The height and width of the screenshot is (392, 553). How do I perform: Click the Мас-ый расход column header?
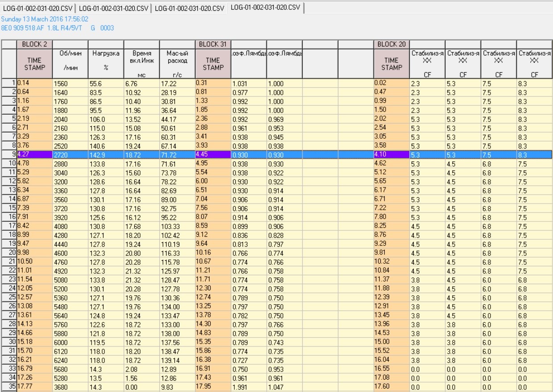tap(177, 64)
